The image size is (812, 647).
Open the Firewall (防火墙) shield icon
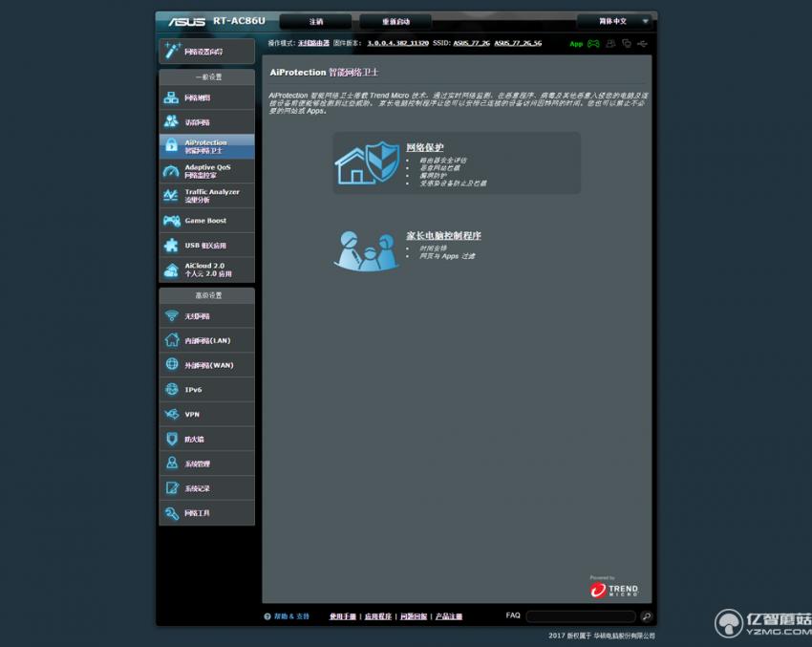coord(171,439)
